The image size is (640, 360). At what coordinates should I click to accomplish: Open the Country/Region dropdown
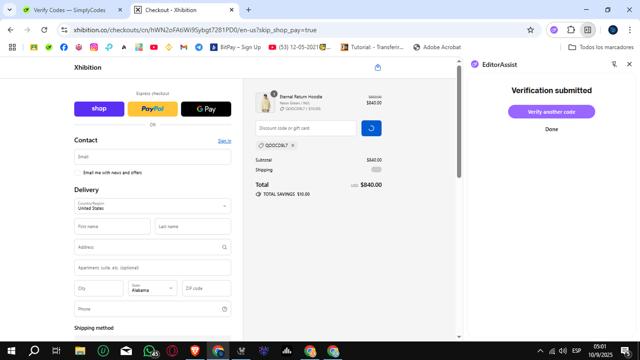pyautogui.click(x=153, y=206)
